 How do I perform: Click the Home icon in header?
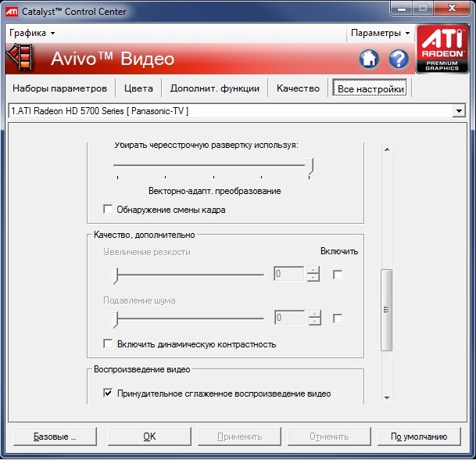tap(369, 59)
